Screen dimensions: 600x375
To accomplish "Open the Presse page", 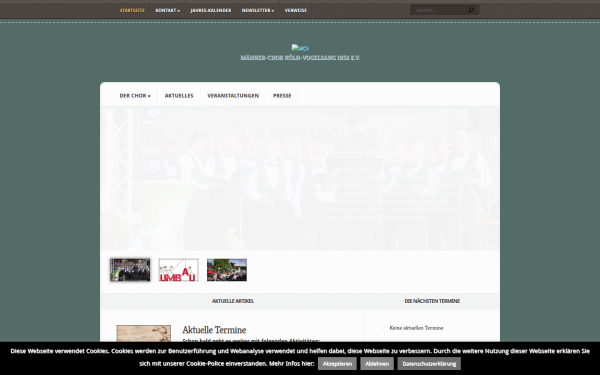I will 282,96.
